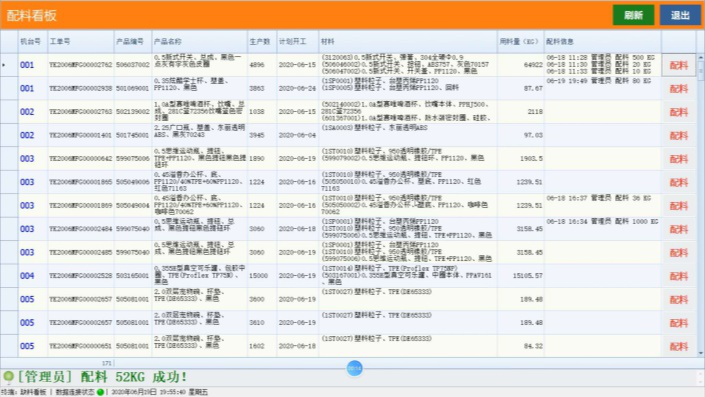Image resolution: width=705 pixels, height=397 pixels.
Task: Click 配料 for work order TK2006MFG00002484
Action: click(678, 229)
